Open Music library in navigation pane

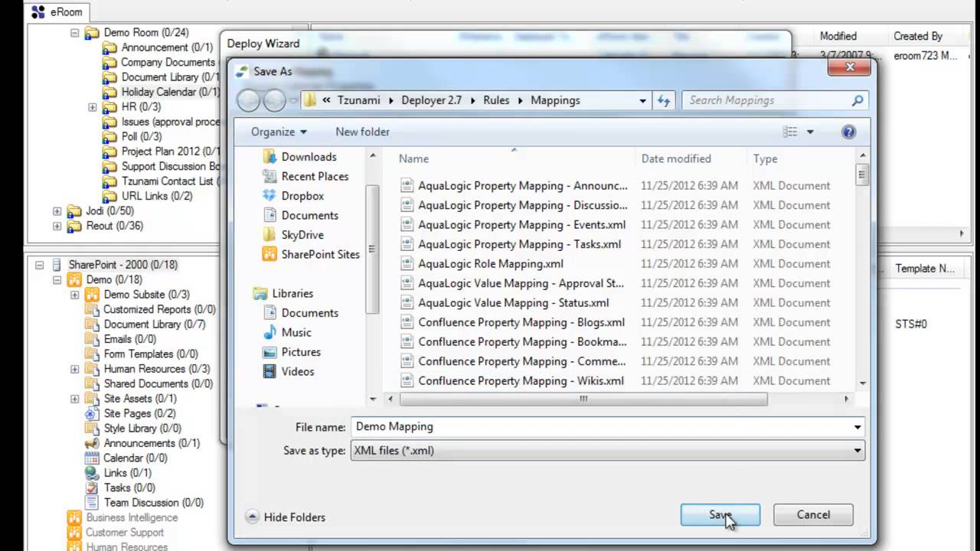[x=296, y=332]
